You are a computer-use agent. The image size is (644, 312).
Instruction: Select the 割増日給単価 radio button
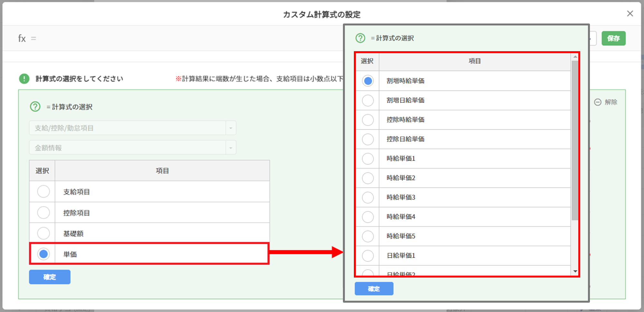(368, 100)
